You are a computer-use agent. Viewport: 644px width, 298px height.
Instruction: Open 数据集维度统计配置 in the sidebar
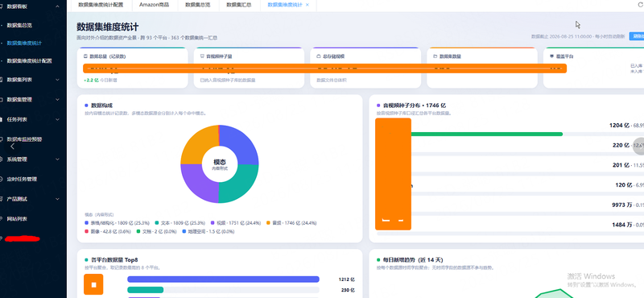[29, 61]
